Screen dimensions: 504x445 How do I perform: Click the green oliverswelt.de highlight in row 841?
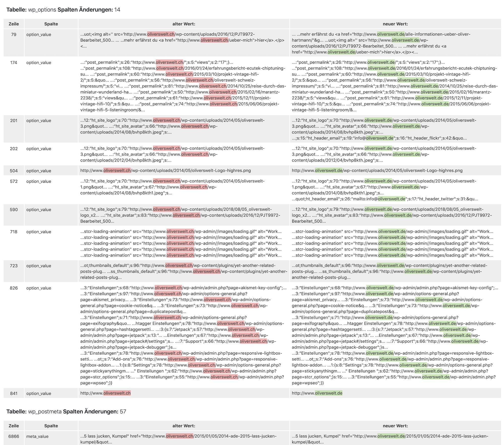[x=329, y=393]
